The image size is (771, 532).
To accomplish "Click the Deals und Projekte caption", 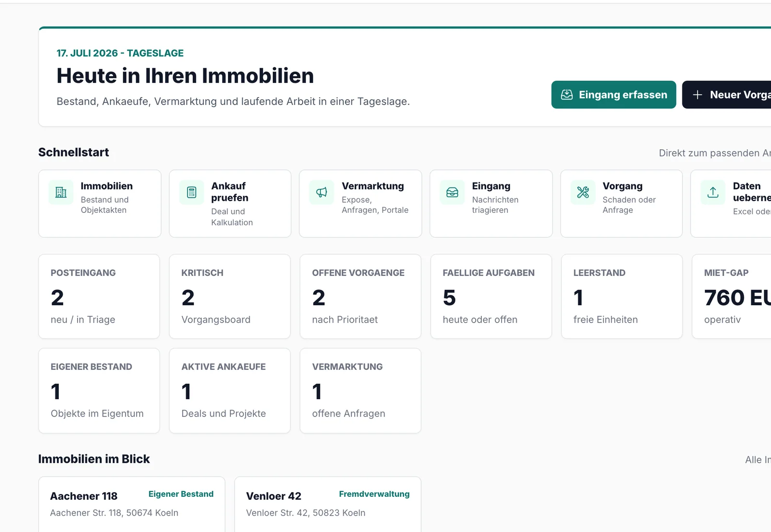I will (224, 414).
